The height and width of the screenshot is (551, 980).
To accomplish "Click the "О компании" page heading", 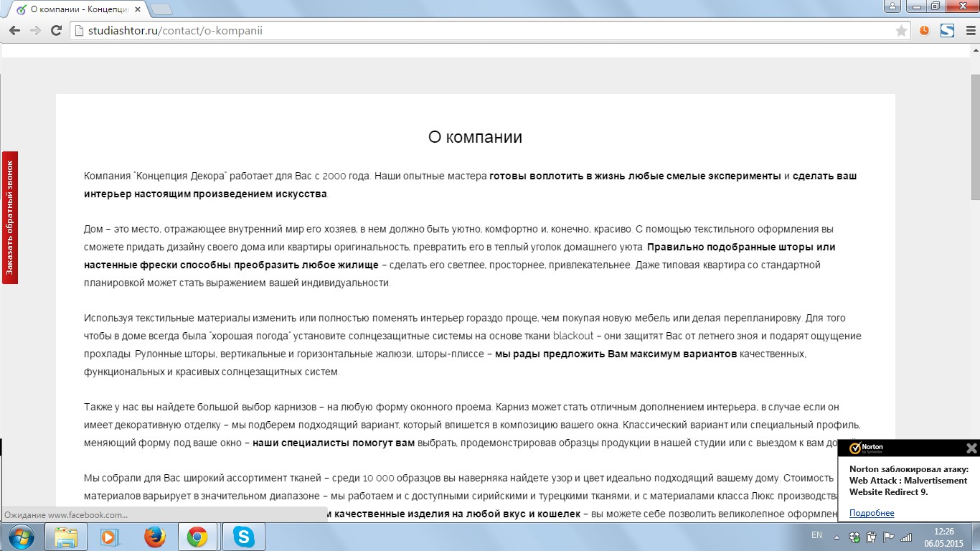I will click(475, 137).
